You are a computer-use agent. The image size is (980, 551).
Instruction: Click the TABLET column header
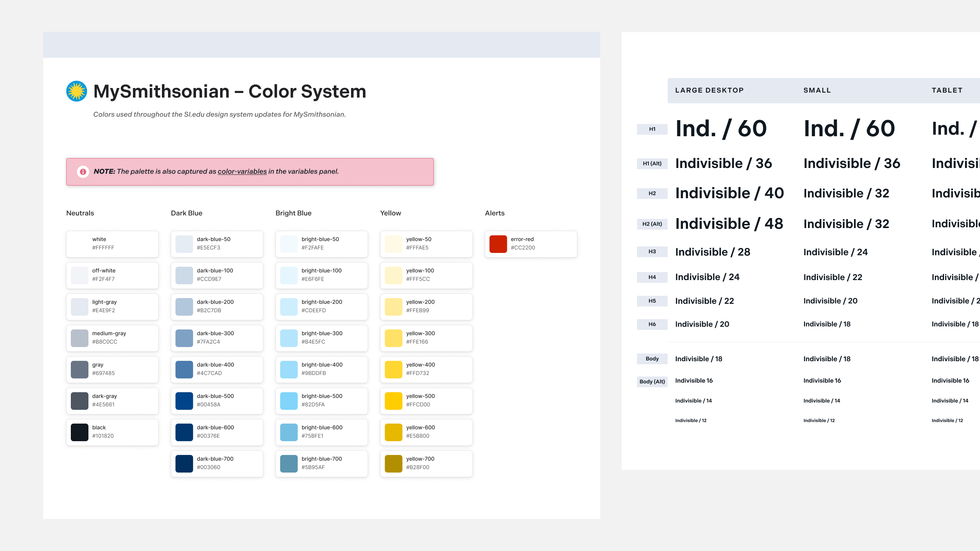click(x=947, y=90)
